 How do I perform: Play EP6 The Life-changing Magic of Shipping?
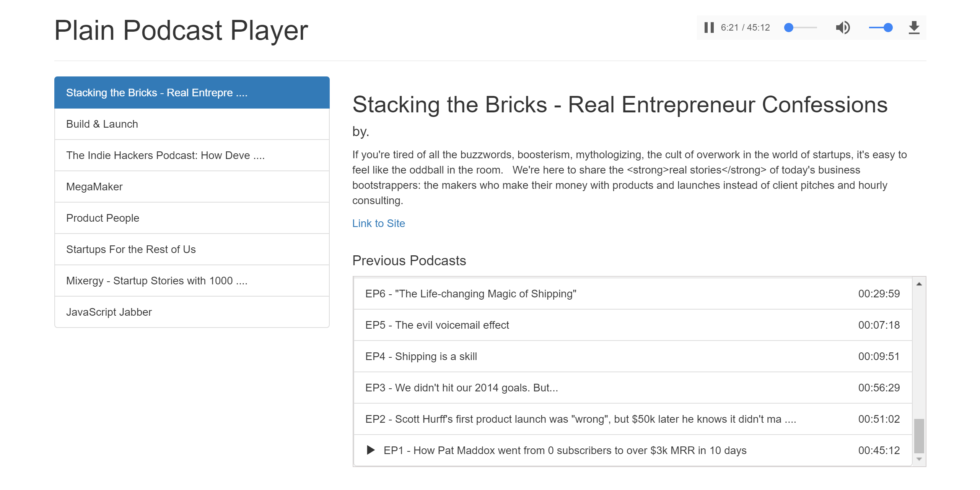pos(633,294)
